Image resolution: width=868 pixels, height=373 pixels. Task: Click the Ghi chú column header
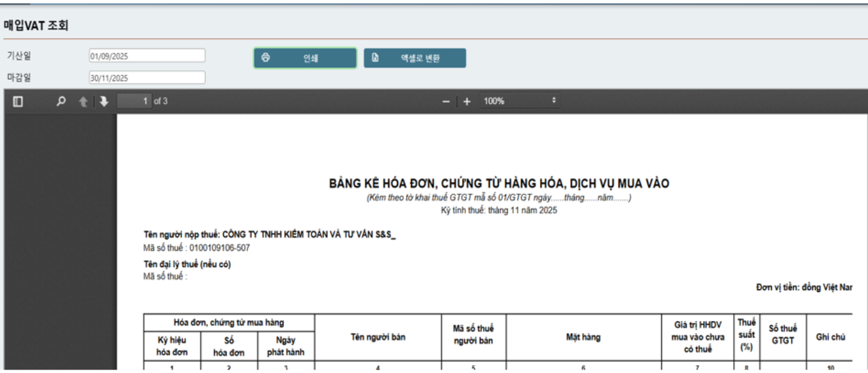[x=830, y=337]
